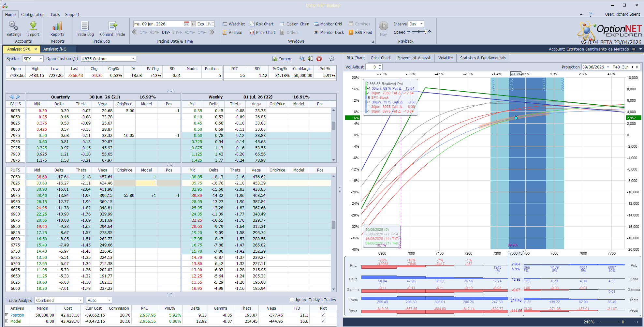Open the RSS Feed window

tap(360, 32)
